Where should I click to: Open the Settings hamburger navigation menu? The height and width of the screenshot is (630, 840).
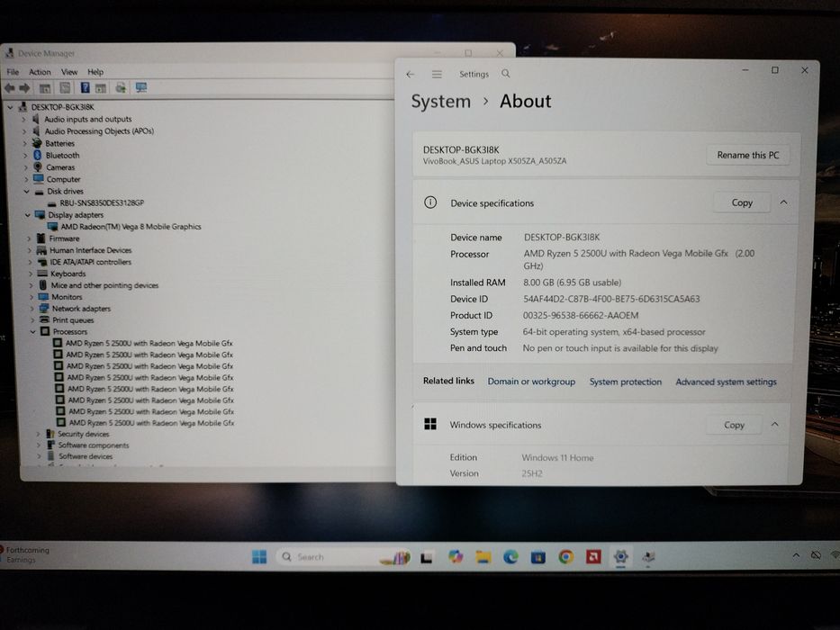click(438, 75)
